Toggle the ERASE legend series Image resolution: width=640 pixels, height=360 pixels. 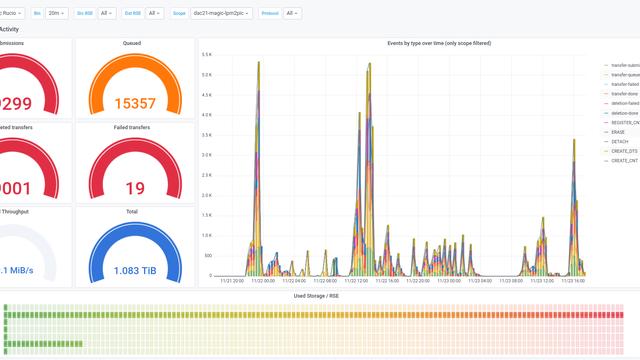[618, 132]
